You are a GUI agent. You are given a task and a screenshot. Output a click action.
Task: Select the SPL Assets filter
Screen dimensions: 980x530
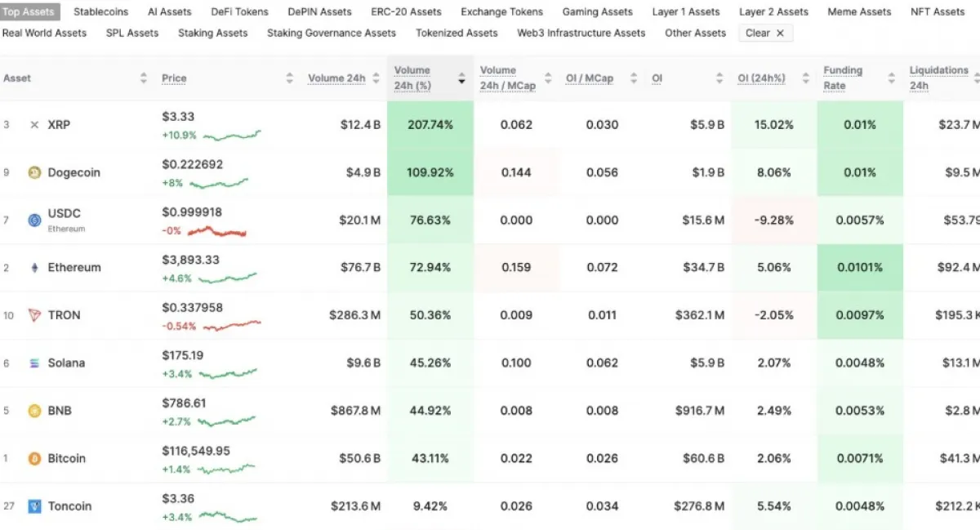click(x=132, y=33)
